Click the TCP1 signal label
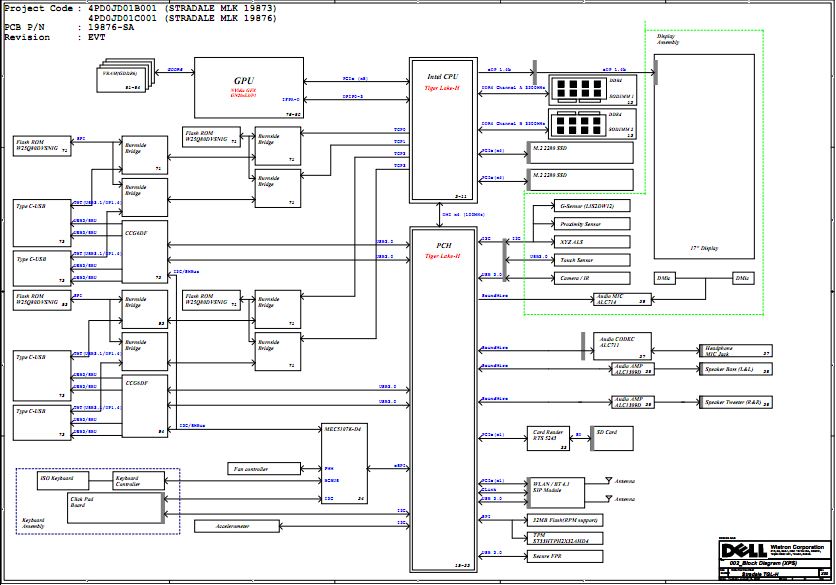836x585 pixels. (400, 142)
